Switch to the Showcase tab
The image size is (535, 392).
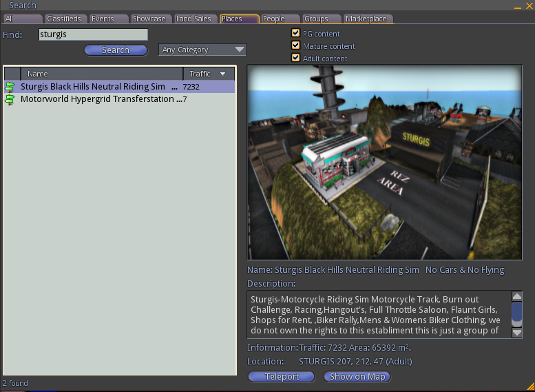pyautogui.click(x=152, y=19)
